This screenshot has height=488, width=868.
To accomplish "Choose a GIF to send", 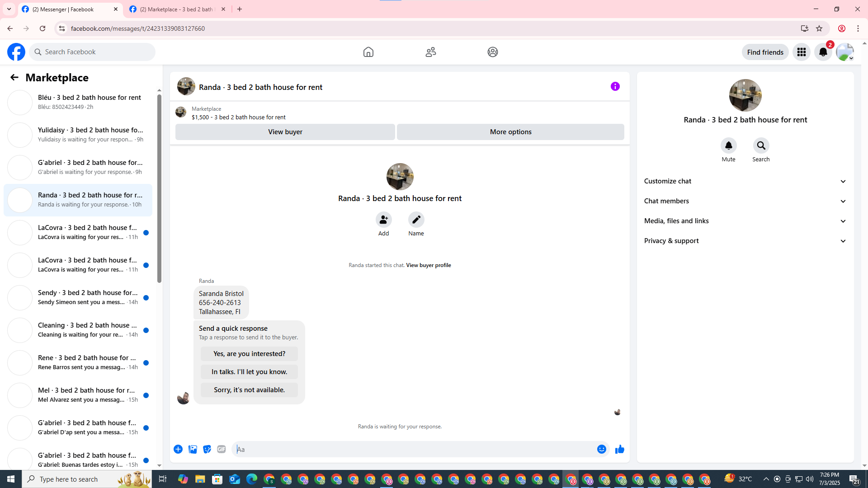I will pos(221,449).
